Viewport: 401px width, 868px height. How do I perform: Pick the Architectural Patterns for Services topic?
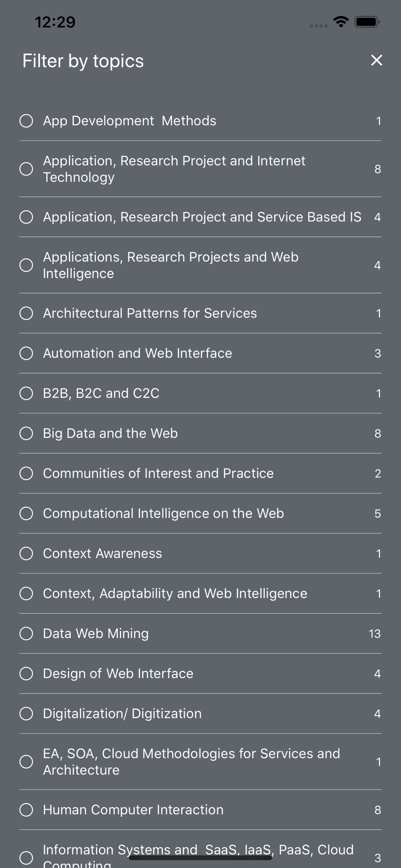coord(26,313)
